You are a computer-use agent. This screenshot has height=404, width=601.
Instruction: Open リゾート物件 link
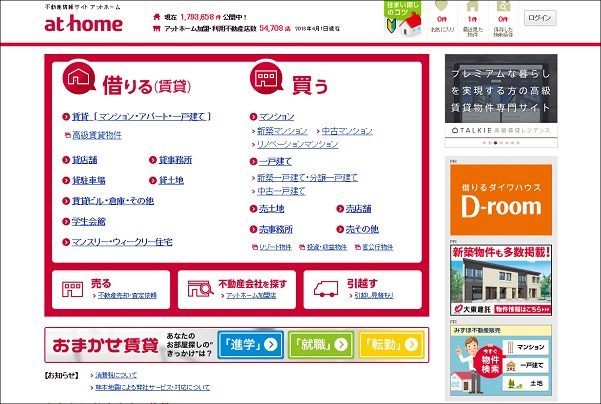pos(275,248)
